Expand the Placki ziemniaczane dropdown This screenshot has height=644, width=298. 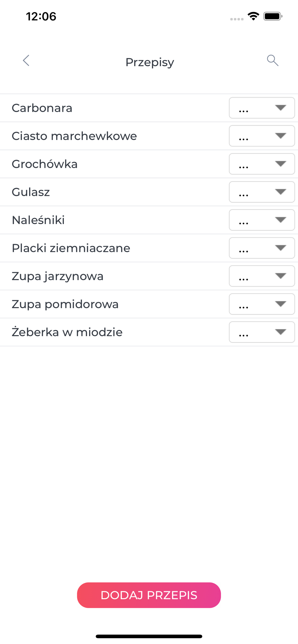(x=262, y=248)
